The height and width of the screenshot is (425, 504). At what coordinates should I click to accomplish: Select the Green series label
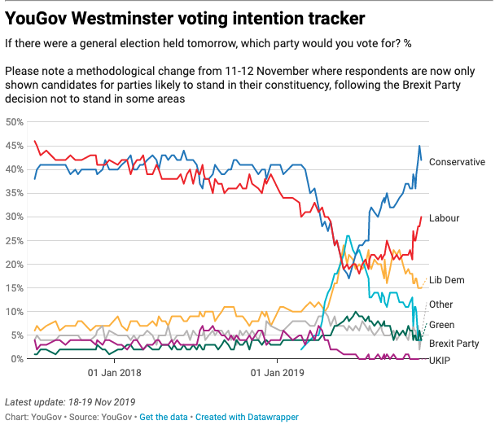441,325
